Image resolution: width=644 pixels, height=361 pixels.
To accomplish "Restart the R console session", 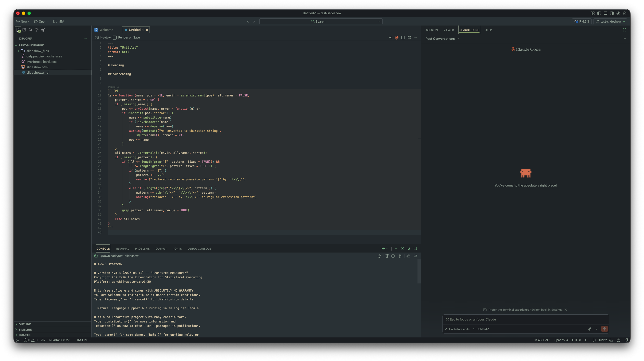I will (x=379, y=256).
